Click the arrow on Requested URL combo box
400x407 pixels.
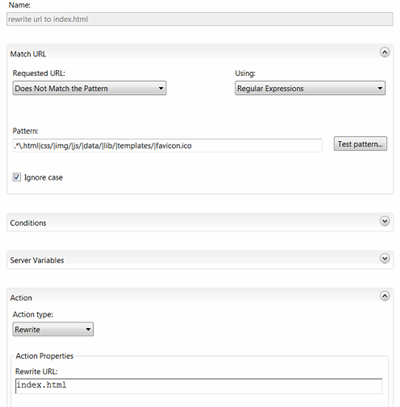161,88
